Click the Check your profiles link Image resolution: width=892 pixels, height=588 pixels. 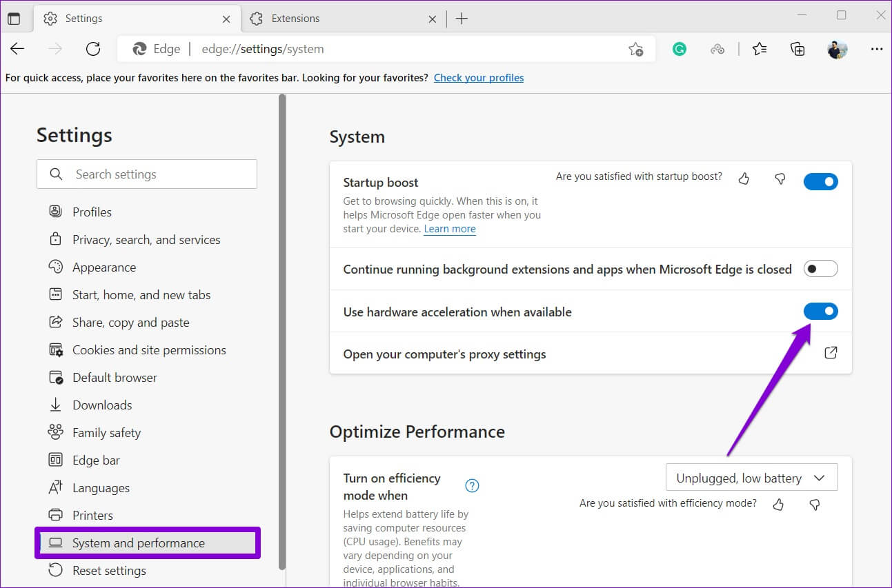(x=479, y=78)
